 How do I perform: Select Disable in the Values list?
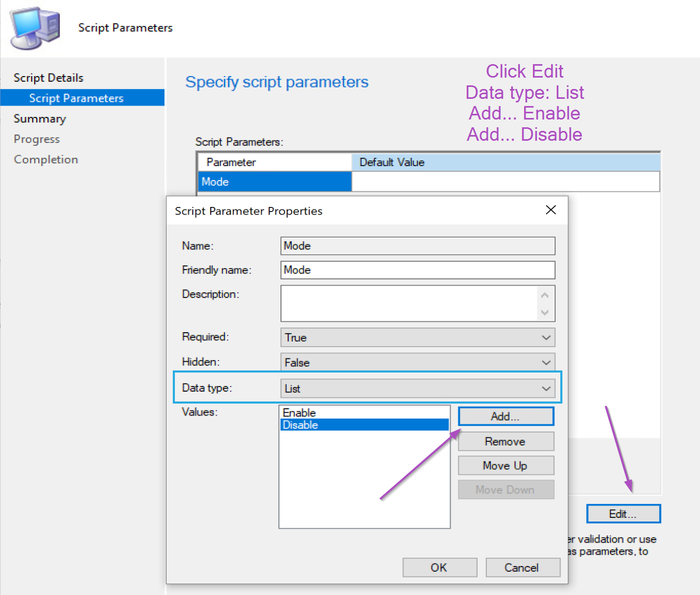pyautogui.click(x=301, y=425)
